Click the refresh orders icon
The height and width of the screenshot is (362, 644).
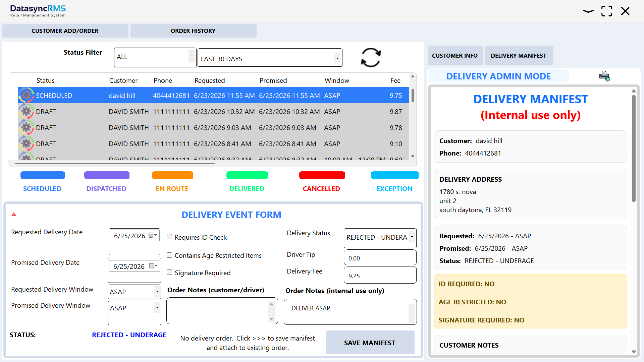click(x=371, y=58)
